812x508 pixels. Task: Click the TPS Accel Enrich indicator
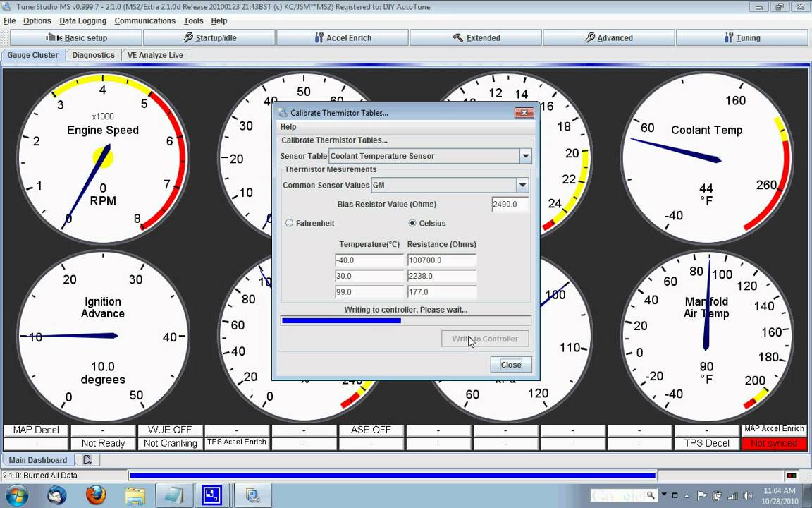(x=237, y=444)
